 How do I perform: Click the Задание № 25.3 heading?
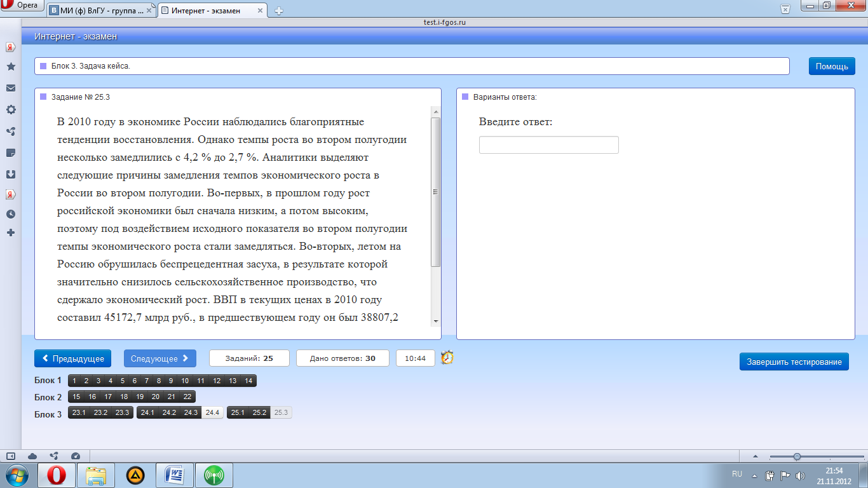(x=81, y=97)
